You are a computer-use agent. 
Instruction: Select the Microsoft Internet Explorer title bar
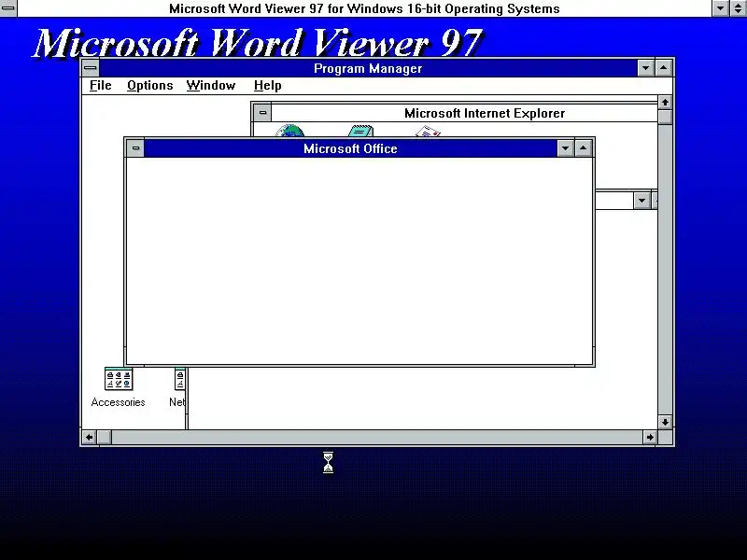pyautogui.click(x=464, y=113)
